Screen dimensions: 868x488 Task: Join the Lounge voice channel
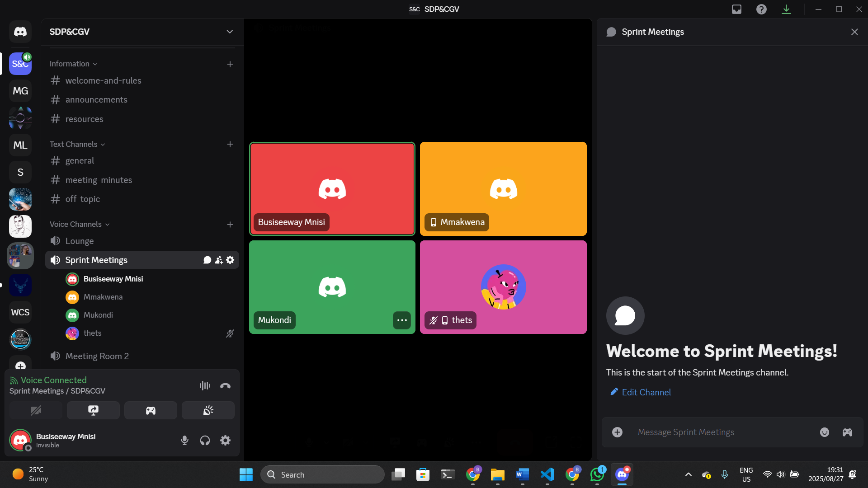[x=142, y=241]
